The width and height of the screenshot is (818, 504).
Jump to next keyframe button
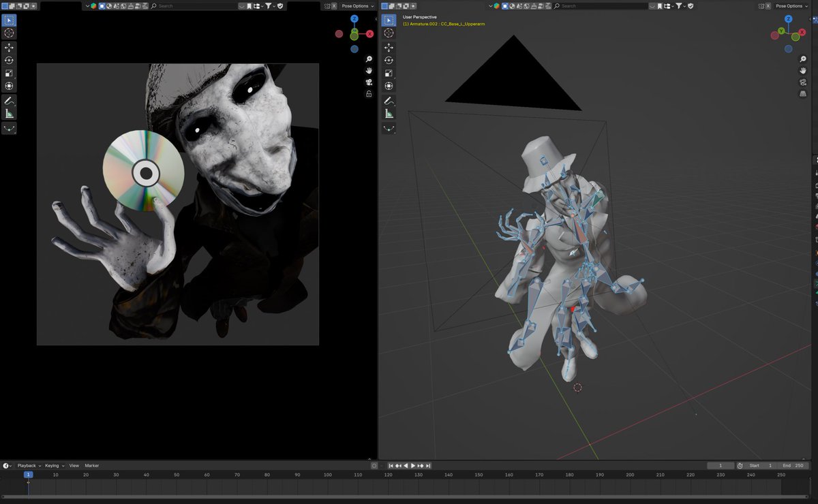point(420,466)
